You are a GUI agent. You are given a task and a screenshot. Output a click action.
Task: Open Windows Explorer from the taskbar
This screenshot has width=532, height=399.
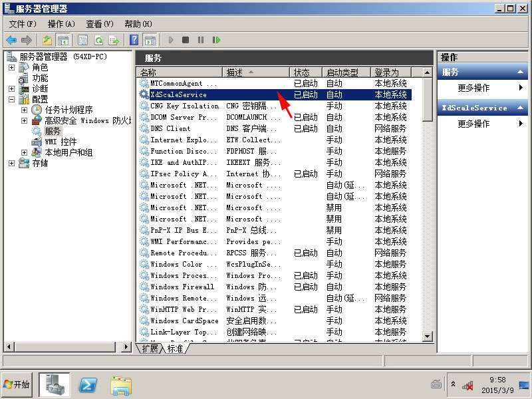pos(121,384)
